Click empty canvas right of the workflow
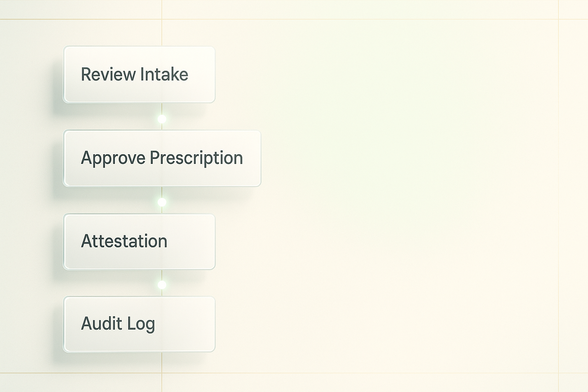 (x=402, y=191)
